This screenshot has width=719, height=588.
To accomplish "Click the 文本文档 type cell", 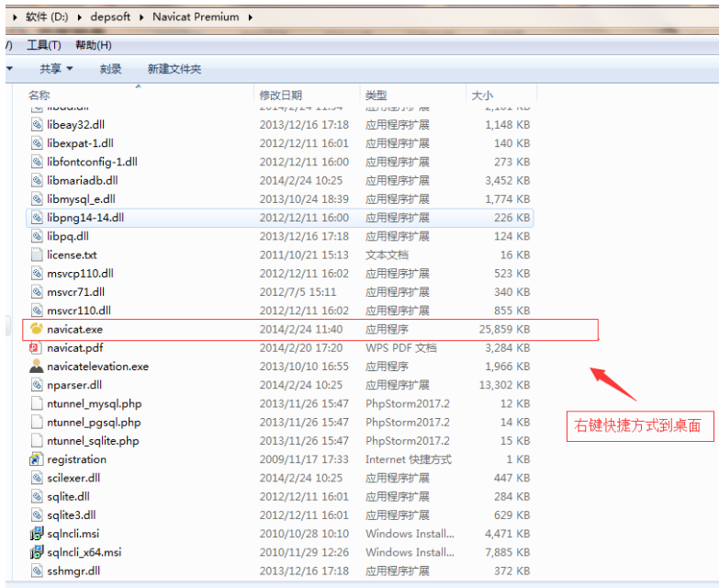I will pyautogui.click(x=387, y=255).
